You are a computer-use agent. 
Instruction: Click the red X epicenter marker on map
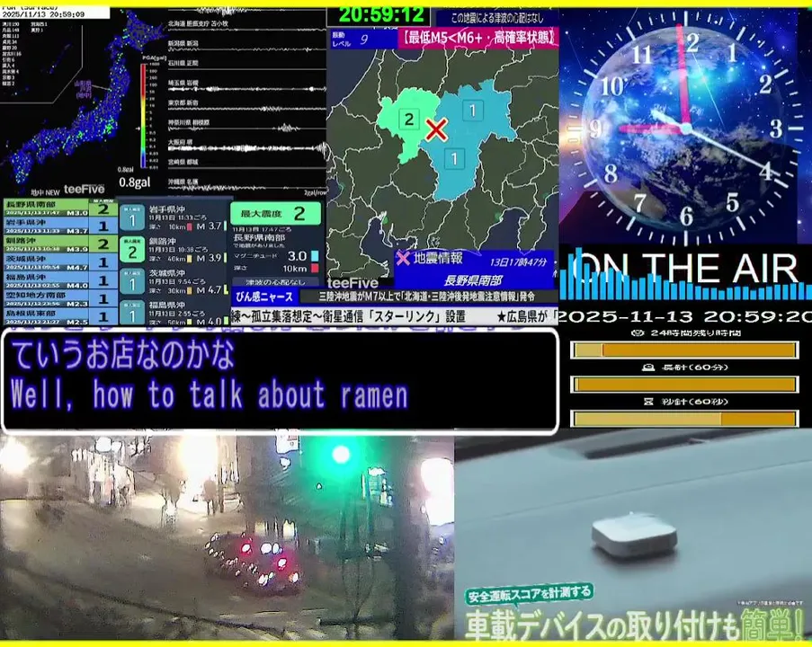[x=436, y=129]
